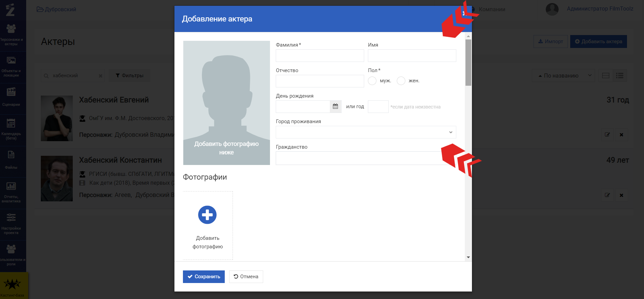Screen dimensions: 644x299
Task: Open Дубровский project folder link
Action: [56, 9]
